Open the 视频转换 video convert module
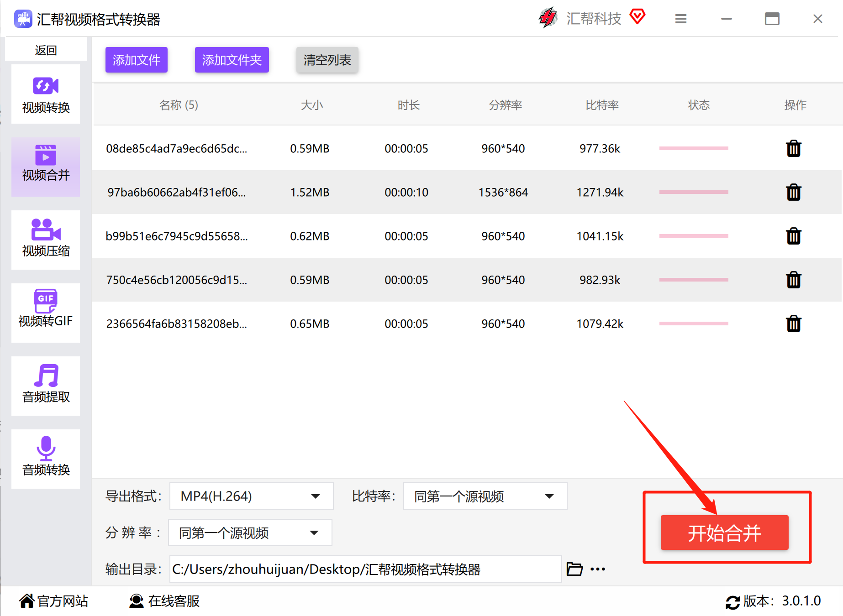Image resolution: width=843 pixels, height=616 pixels. pos(46,94)
